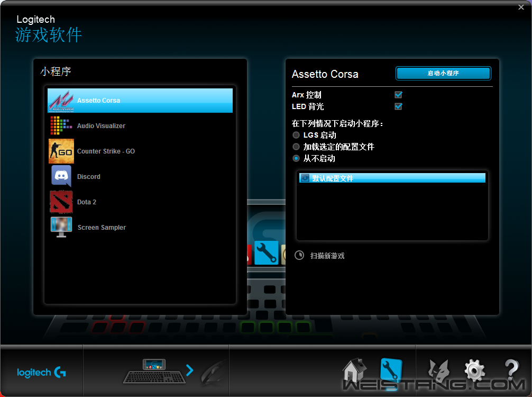Screen dimensions: 532x397
Task: Click the scan new games clock icon
Action: pos(299,255)
